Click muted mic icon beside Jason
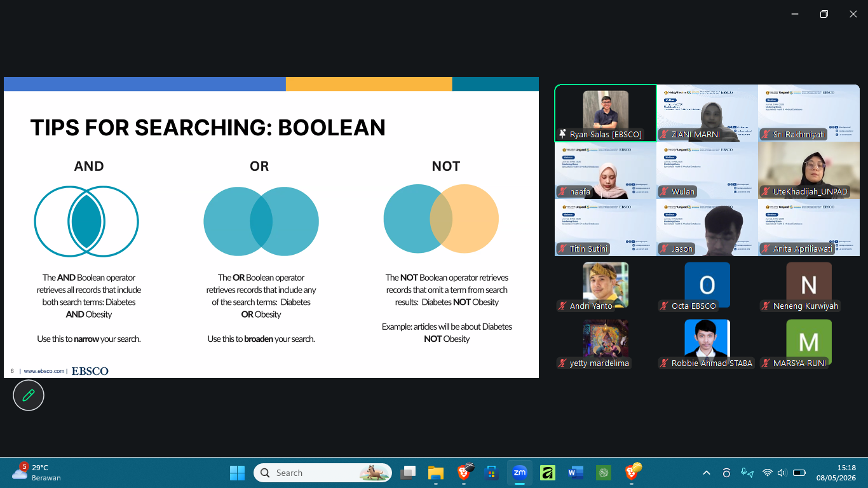Screen dimensions: 868x488 coord(664,249)
